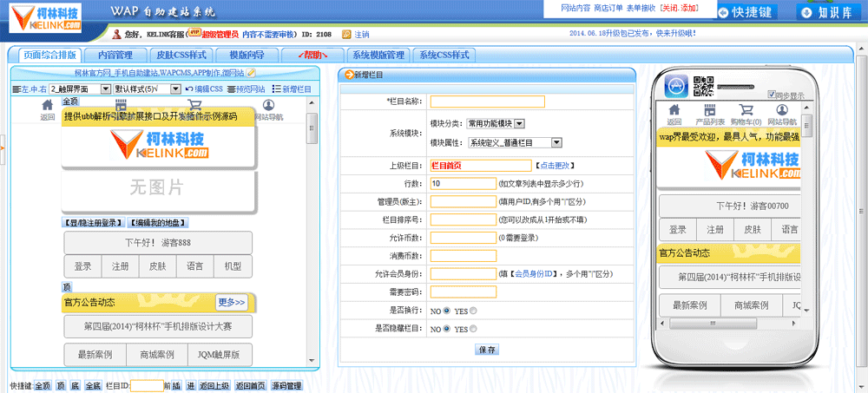This screenshot has width=868, height=393.
Task: Click the 表单接收 link in header
Action: 641,9
